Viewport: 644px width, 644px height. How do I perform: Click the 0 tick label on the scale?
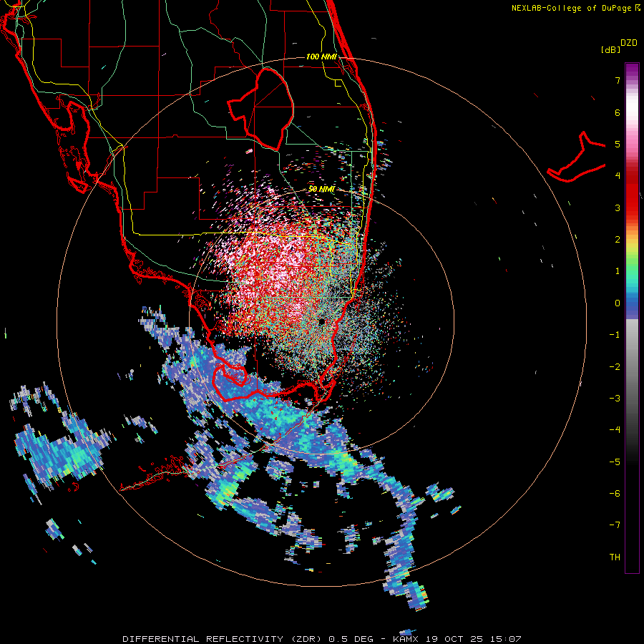click(618, 303)
